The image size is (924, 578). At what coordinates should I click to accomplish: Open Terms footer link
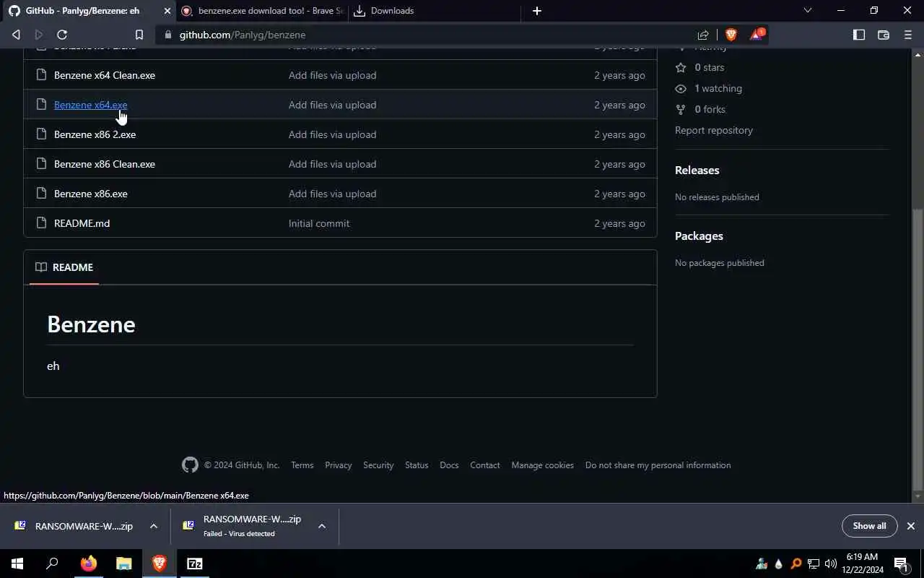[x=302, y=465]
